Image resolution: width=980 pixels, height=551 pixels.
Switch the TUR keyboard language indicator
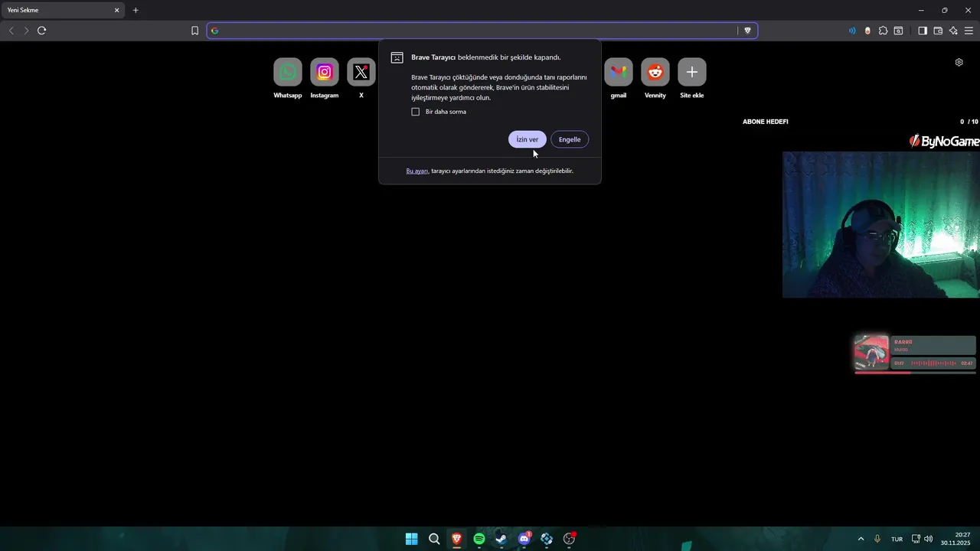tap(897, 539)
